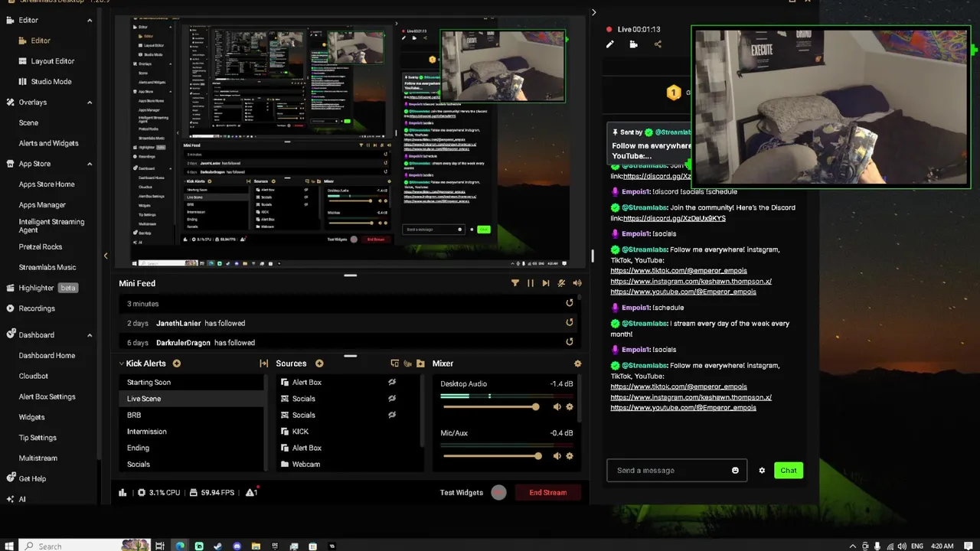The height and width of the screenshot is (551, 980).
Task: Select the Starting Soon scene
Action: (149, 382)
